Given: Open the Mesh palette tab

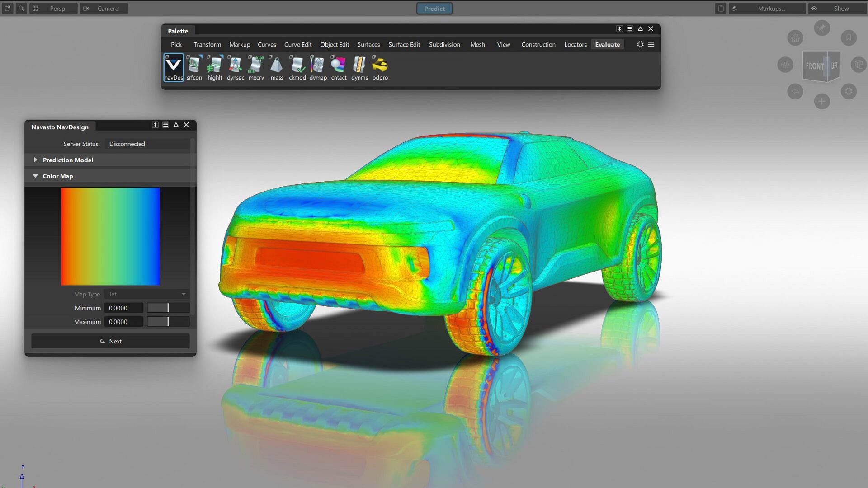Looking at the screenshot, I should (477, 44).
